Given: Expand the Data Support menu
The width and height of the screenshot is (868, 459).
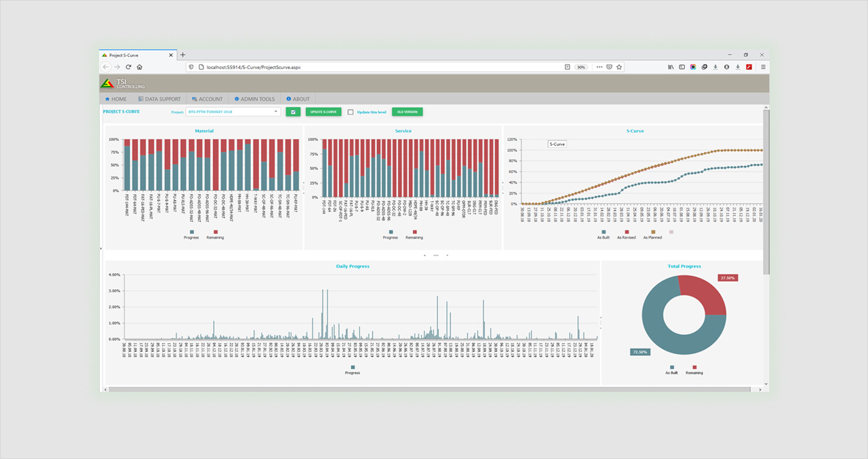Looking at the screenshot, I should coord(159,99).
